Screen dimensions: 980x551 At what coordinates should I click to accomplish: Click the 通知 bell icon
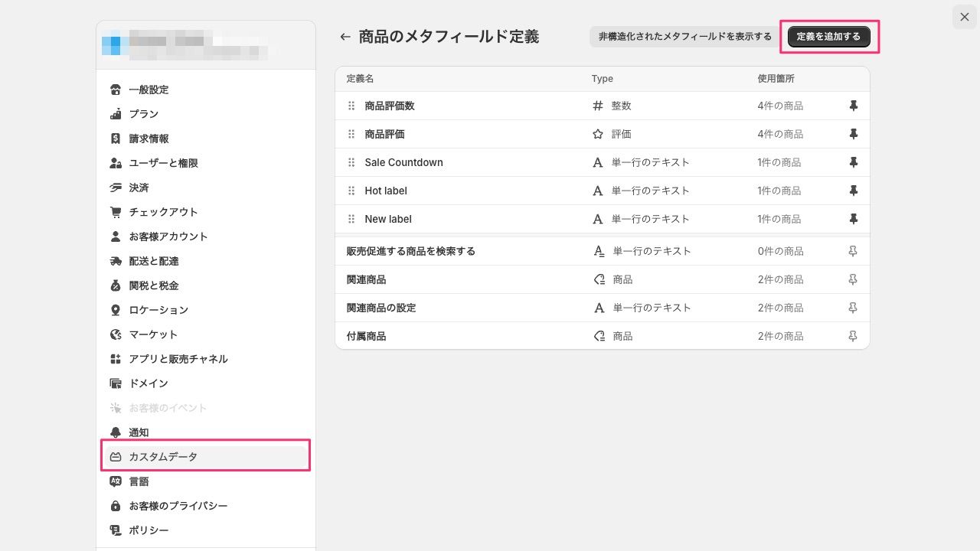(x=116, y=432)
